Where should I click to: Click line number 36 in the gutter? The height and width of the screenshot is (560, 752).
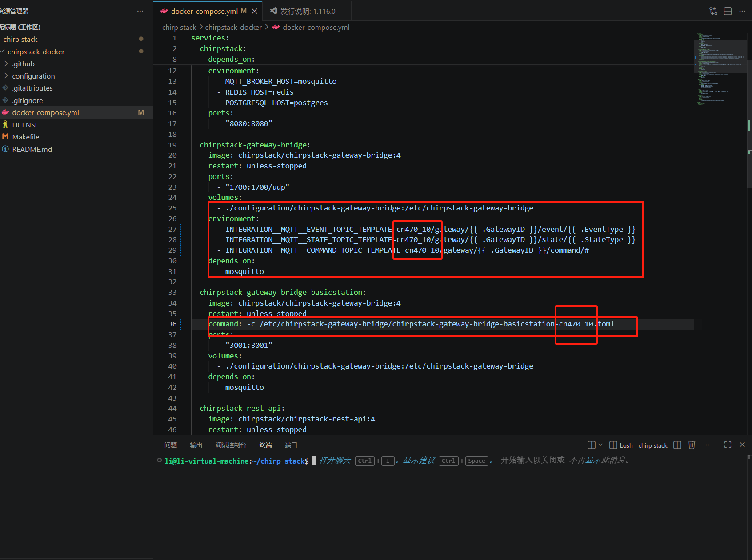(x=172, y=324)
